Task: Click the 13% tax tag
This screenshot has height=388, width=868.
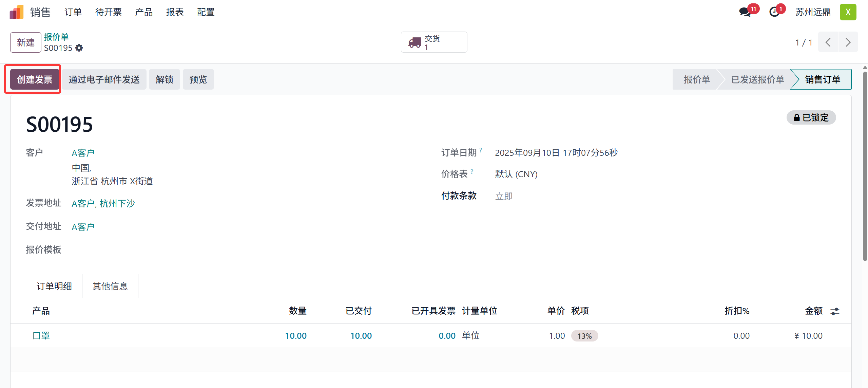Action: [584, 336]
